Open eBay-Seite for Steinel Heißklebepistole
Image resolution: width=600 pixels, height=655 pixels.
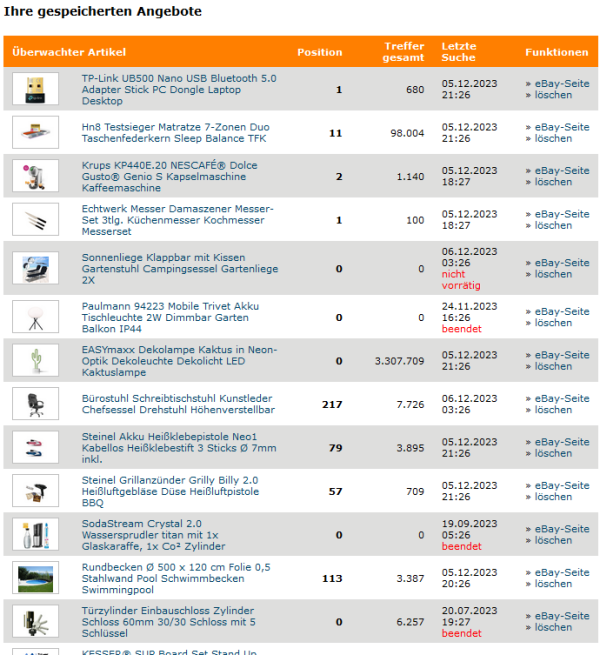point(562,442)
